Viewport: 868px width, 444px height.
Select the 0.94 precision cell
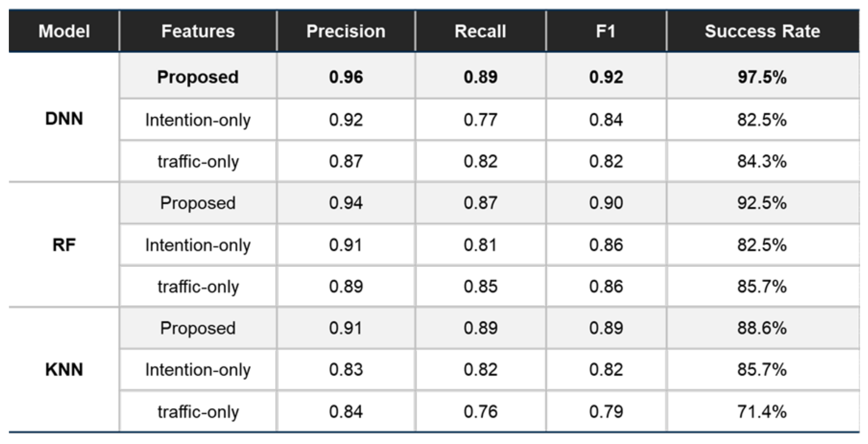point(346,203)
